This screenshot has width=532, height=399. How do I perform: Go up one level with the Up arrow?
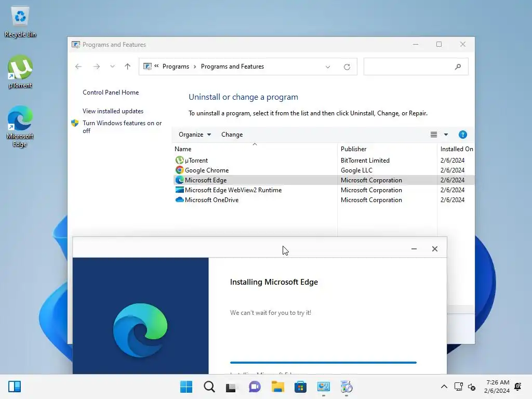[128, 66]
